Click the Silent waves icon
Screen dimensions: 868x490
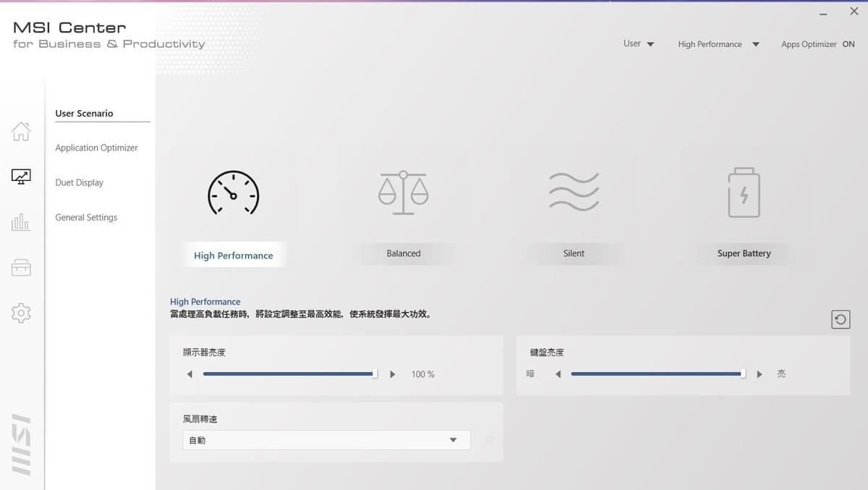pos(574,192)
